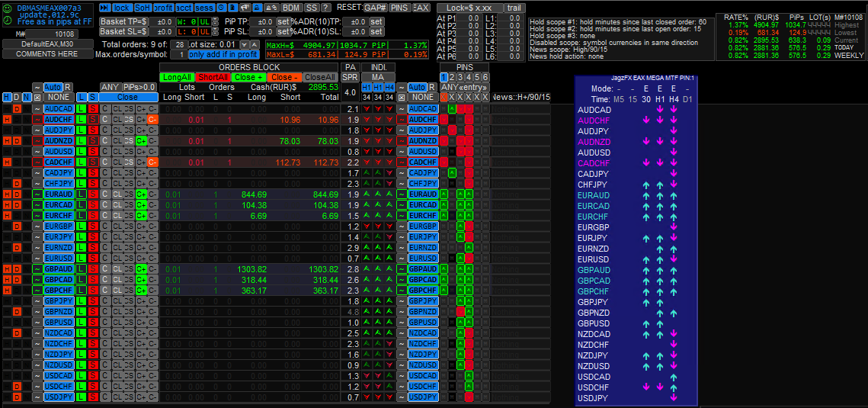Click the first H1 MA arrow on the AUDCAD row
This screenshot has width=868, height=408.
click(x=367, y=109)
